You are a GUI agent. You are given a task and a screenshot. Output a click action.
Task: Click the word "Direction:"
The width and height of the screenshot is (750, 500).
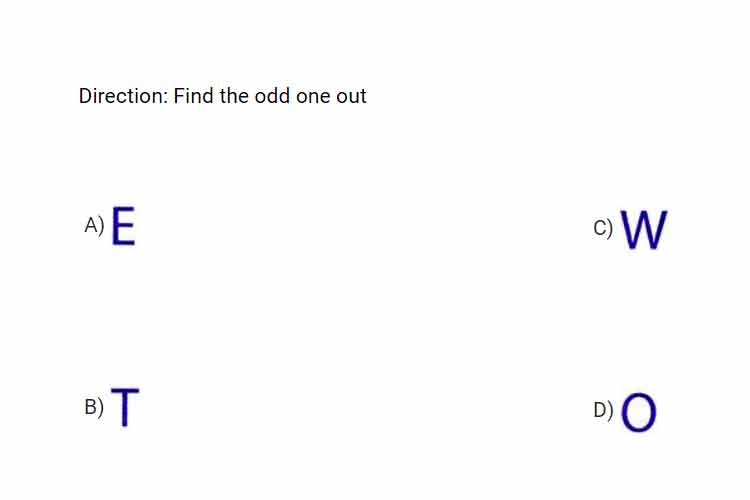[124, 96]
